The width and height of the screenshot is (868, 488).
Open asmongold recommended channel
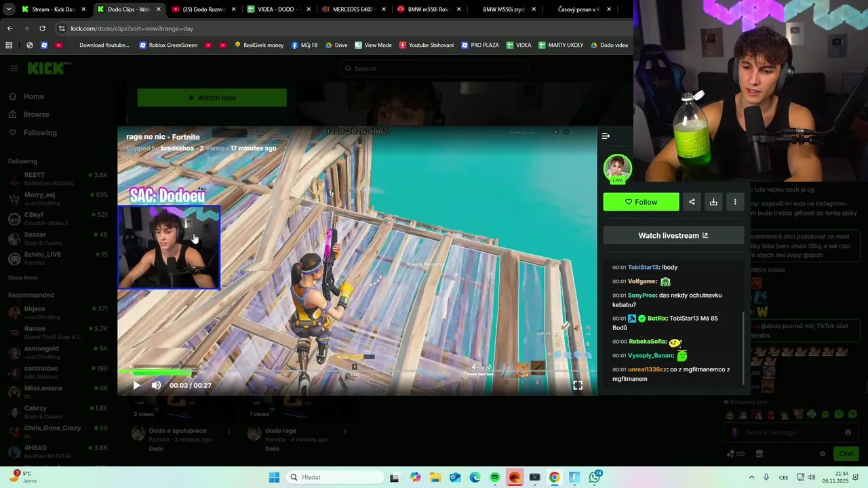[58, 352]
